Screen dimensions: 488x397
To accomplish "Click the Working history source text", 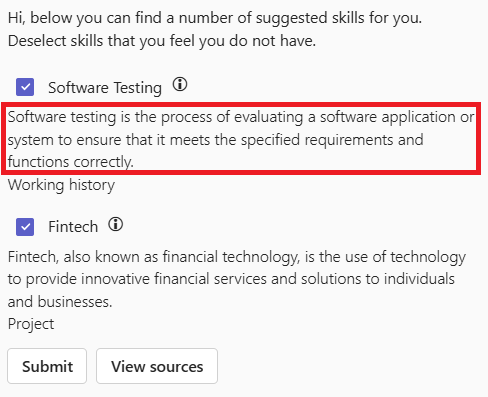I will (x=61, y=185).
